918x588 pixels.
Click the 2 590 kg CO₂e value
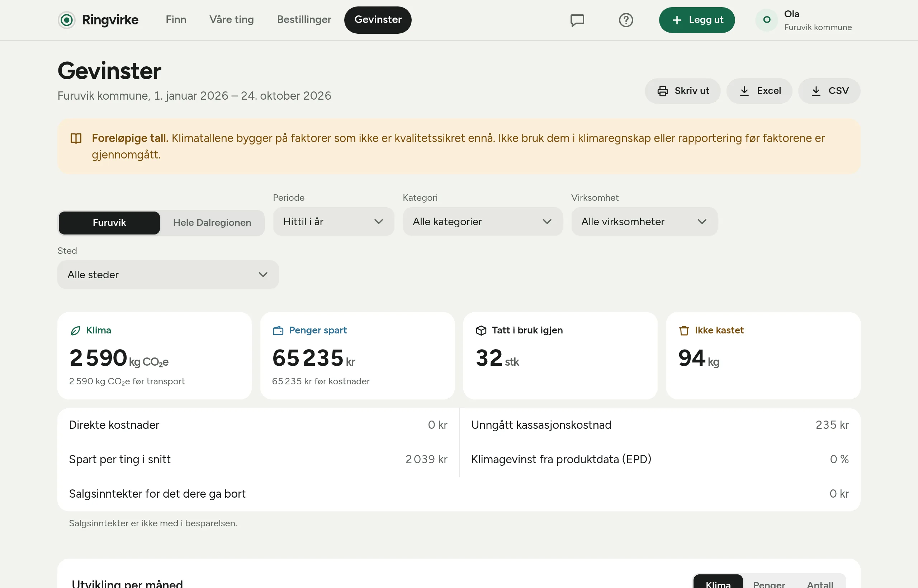119,359
